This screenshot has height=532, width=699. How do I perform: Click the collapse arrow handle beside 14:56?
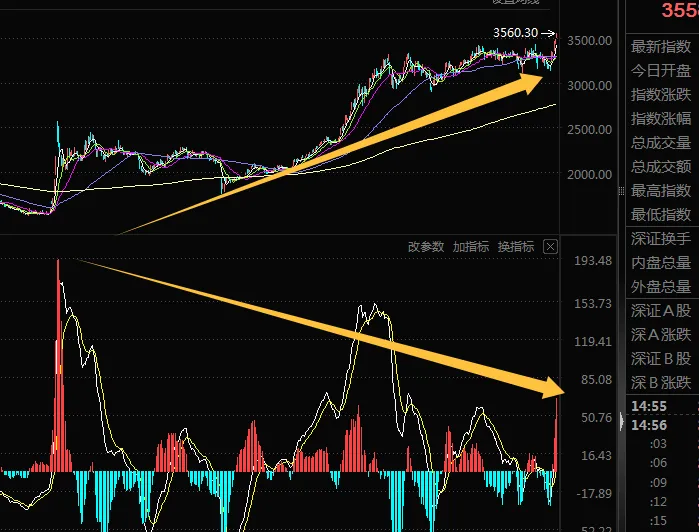tap(621, 421)
